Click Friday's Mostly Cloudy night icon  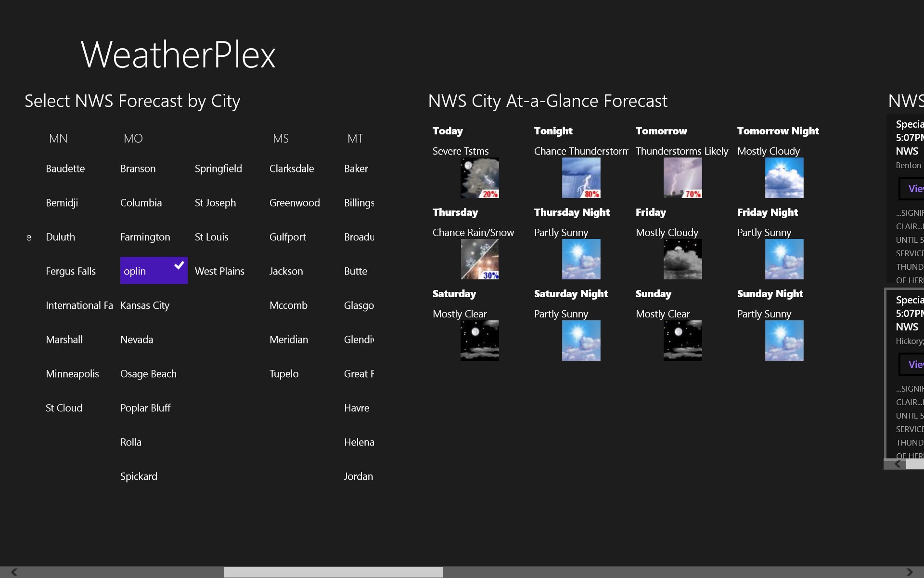(682, 260)
